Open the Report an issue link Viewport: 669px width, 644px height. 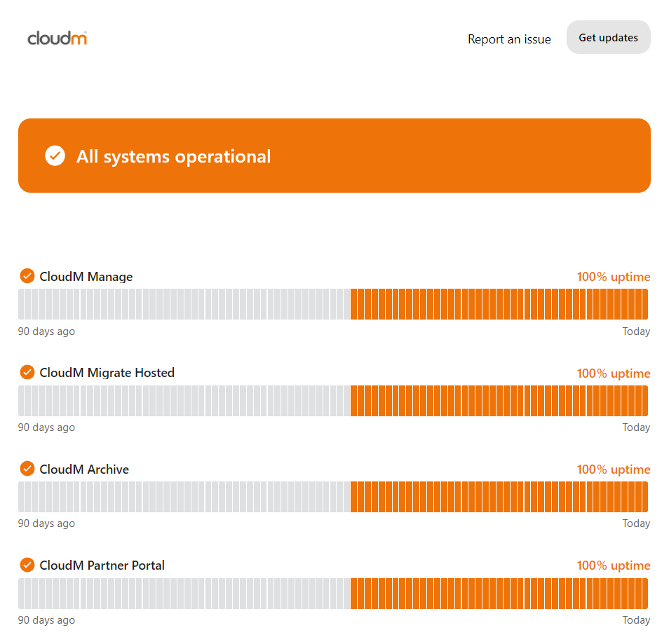(509, 39)
